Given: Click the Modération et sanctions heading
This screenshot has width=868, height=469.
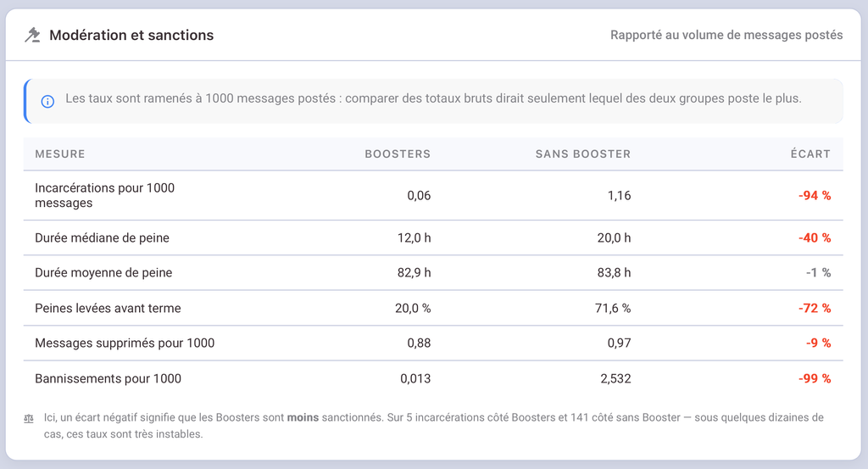Looking at the screenshot, I should click(131, 35).
